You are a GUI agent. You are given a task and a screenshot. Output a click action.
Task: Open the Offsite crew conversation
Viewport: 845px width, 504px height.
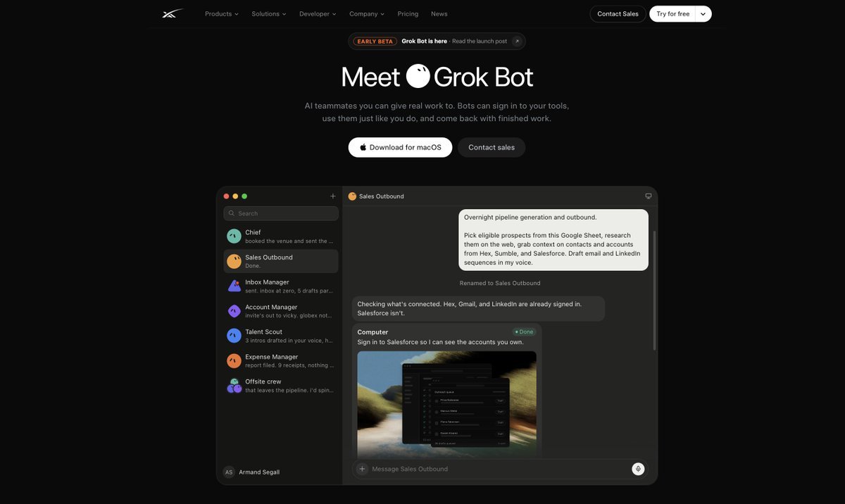click(281, 386)
